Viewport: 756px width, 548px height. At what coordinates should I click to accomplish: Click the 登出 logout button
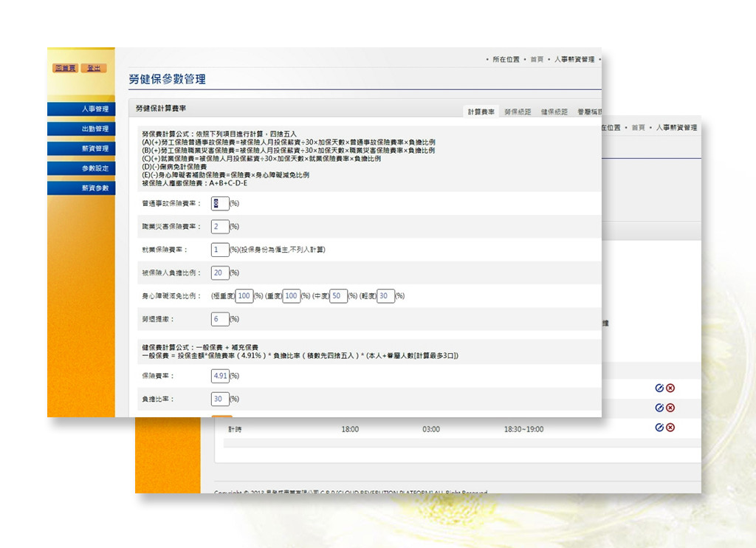pyautogui.click(x=94, y=68)
